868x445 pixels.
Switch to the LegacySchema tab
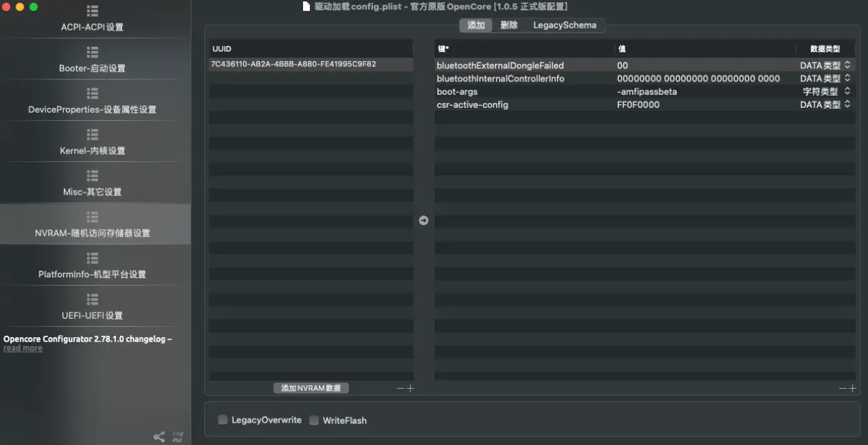click(x=564, y=25)
